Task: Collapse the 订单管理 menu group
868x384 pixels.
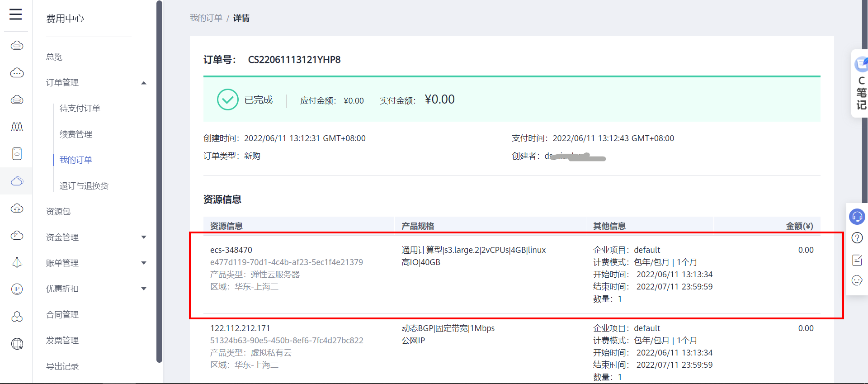Action: [x=144, y=83]
